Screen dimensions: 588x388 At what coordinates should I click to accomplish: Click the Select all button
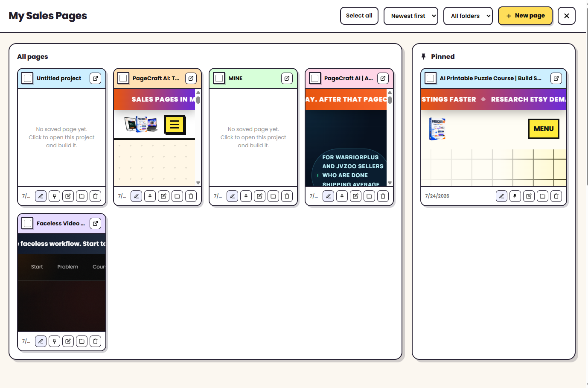tap(359, 16)
